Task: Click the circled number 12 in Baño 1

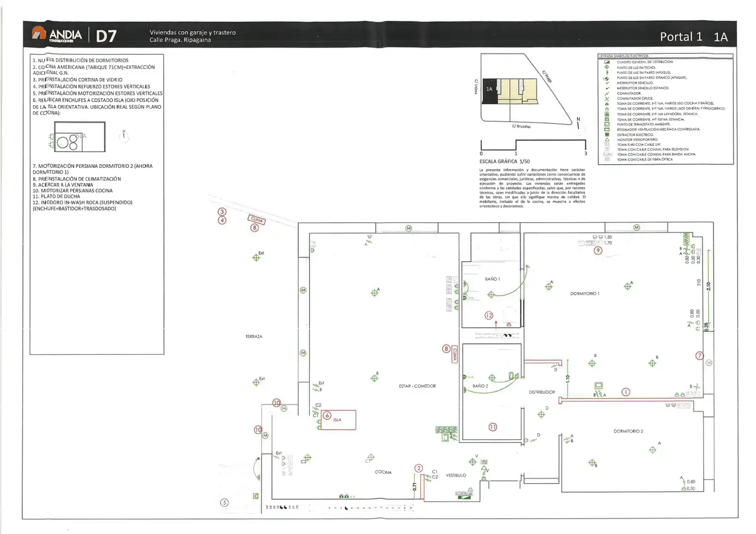Action: pyautogui.click(x=489, y=315)
